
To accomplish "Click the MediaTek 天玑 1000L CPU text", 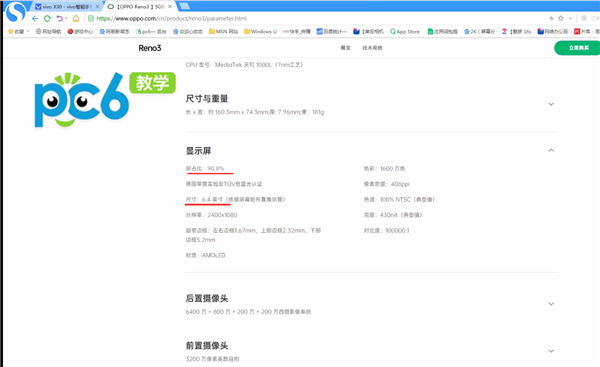I will coord(244,65).
